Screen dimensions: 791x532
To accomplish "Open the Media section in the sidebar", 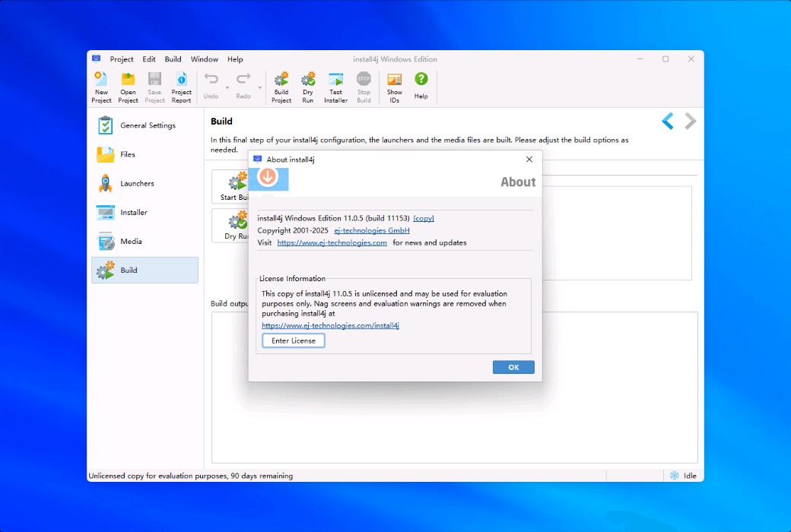I will click(145, 242).
